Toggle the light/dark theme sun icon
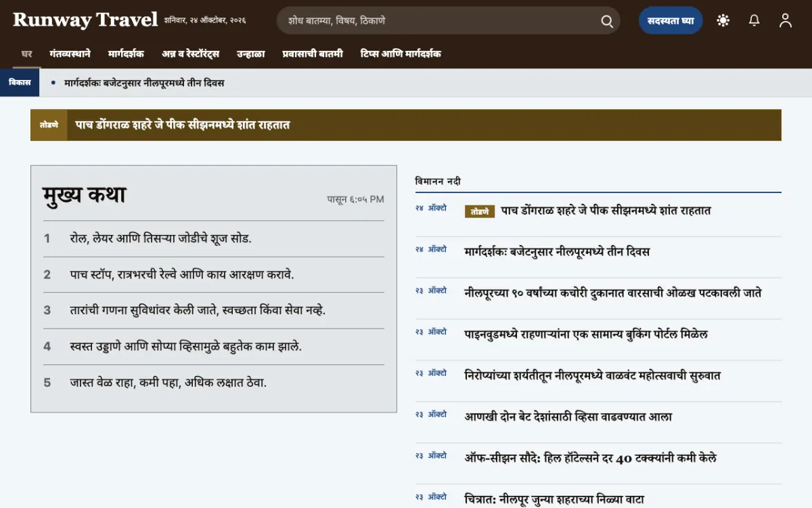The width and height of the screenshot is (812, 508). pyautogui.click(x=723, y=20)
